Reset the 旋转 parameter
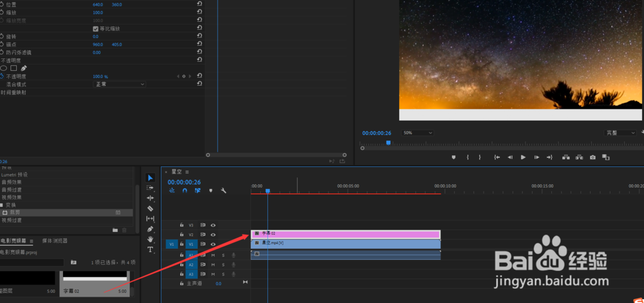This screenshot has height=303, width=644. pos(199,36)
